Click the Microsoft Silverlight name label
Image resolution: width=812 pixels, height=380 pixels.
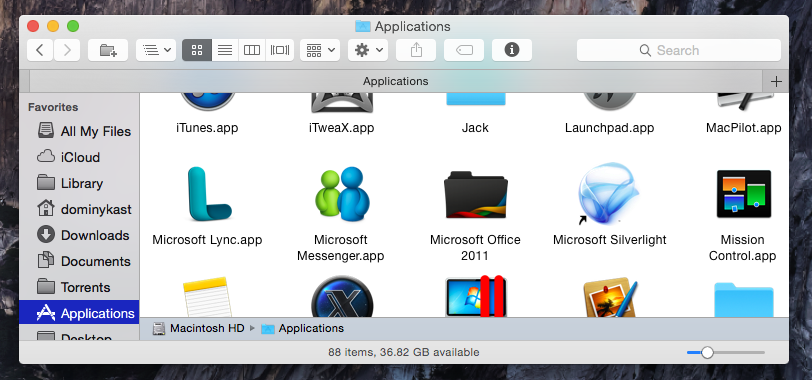pyautogui.click(x=610, y=240)
